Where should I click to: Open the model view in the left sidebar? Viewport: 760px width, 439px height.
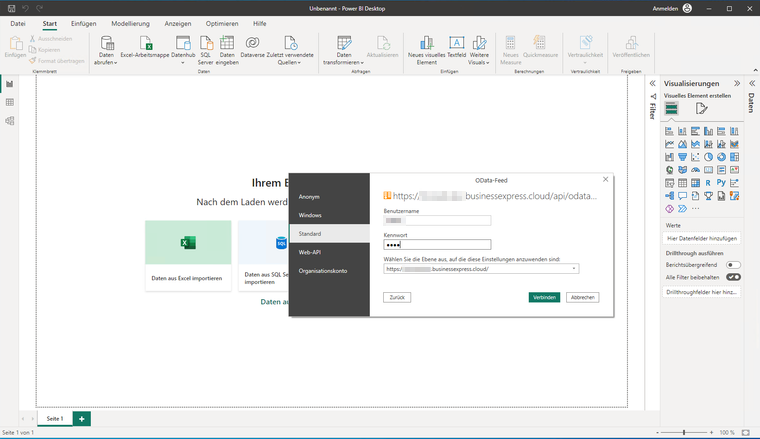click(10, 120)
